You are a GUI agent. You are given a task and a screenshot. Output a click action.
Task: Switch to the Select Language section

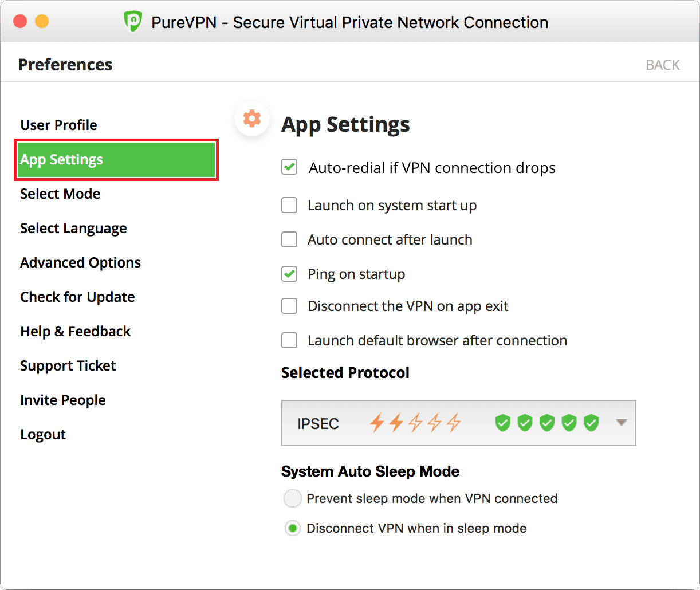click(x=73, y=228)
